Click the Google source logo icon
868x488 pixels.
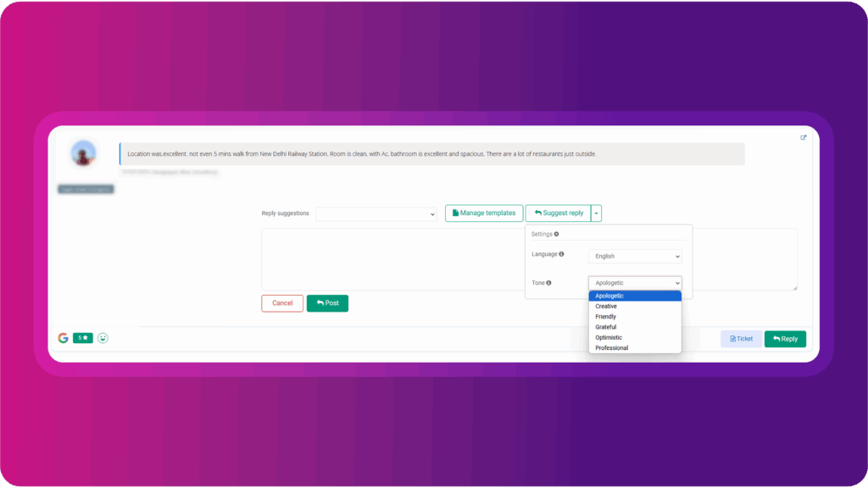click(x=63, y=338)
